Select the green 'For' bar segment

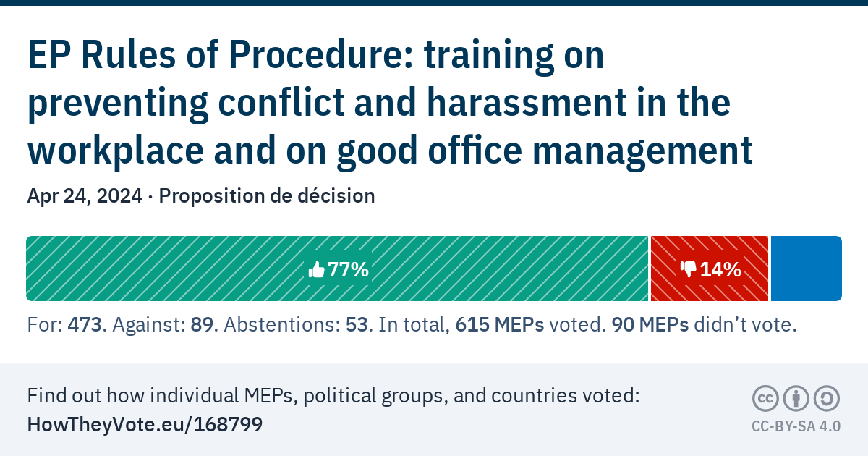181,269
